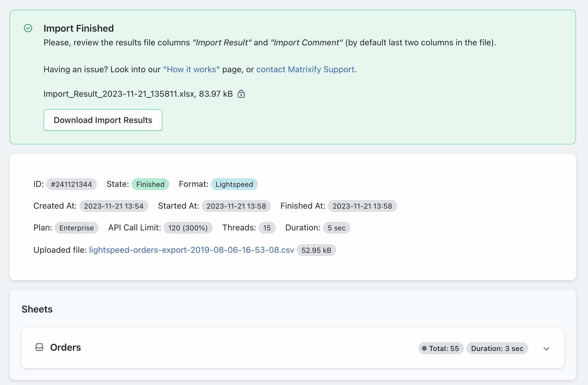Screen dimensions: 588x385
Task: Click the Duration 5 sec badge
Action: click(x=337, y=228)
